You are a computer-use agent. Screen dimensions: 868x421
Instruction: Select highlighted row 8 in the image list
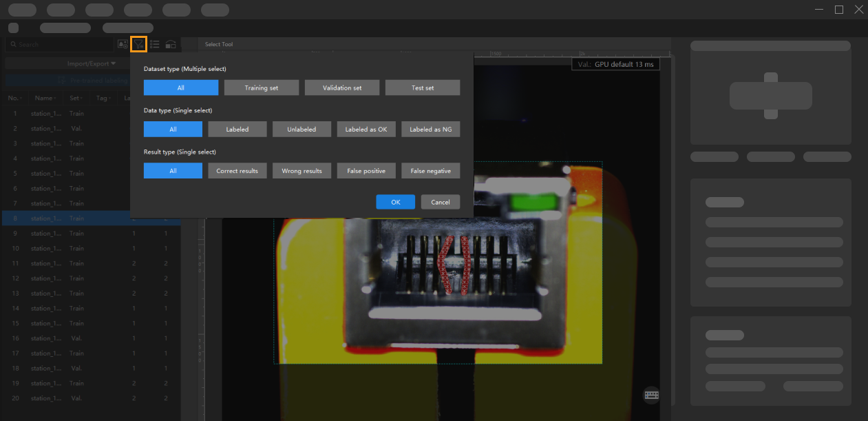90,218
